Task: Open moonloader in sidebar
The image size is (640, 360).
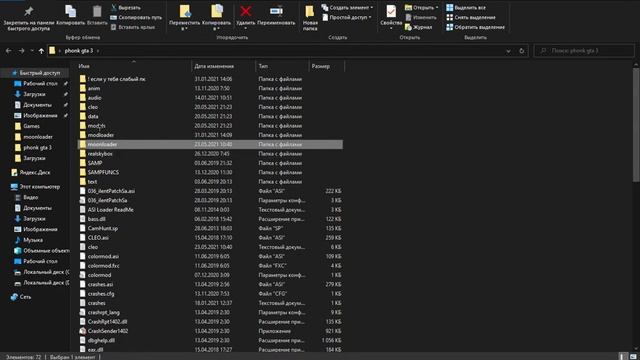Action: tap(33, 137)
